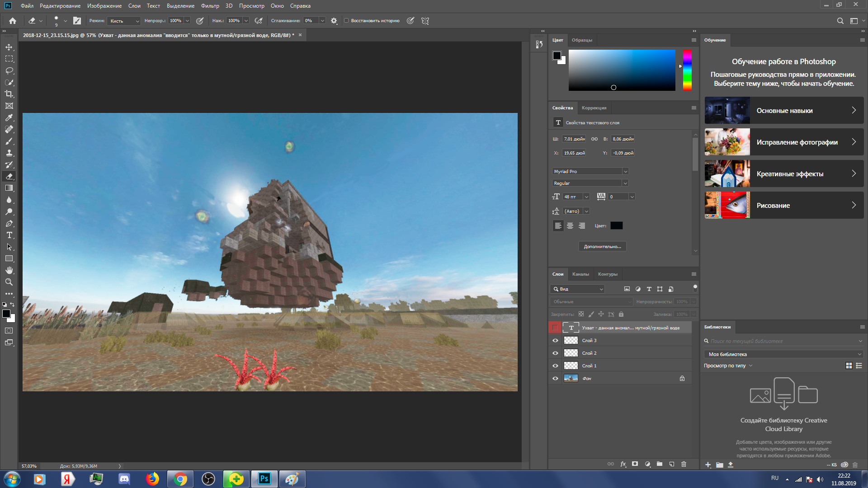The width and height of the screenshot is (868, 488).
Task: Select the Horizontal Type tool
Action: 9,235
